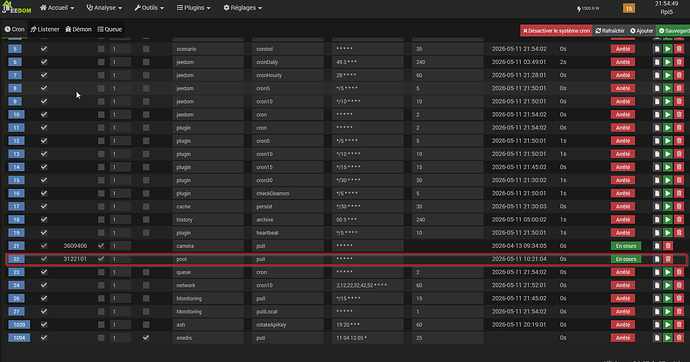Viewport: 690px width, 362px height.
Task: Execute plugin checkDeamon cron
Action: pos(668,193)
